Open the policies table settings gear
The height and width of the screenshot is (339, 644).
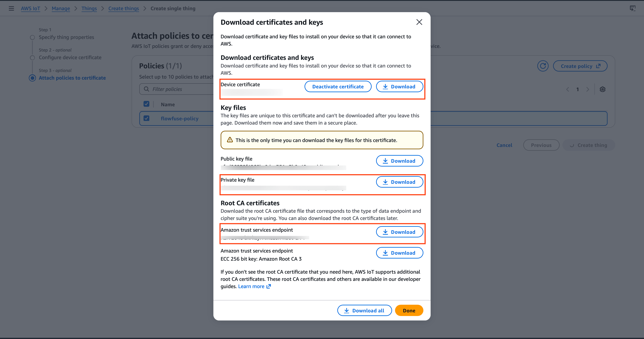[x=602, y=89]
